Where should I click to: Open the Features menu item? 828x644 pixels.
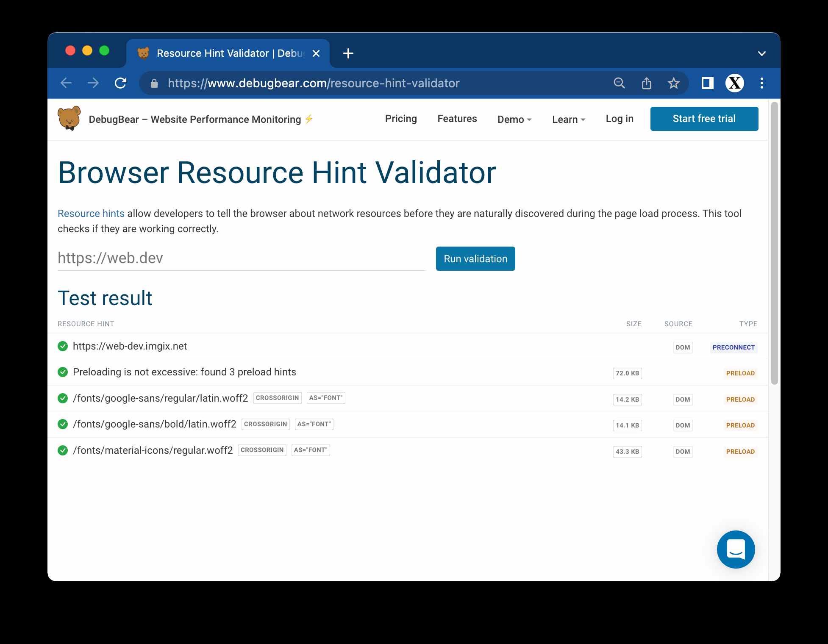pos(457,119)
